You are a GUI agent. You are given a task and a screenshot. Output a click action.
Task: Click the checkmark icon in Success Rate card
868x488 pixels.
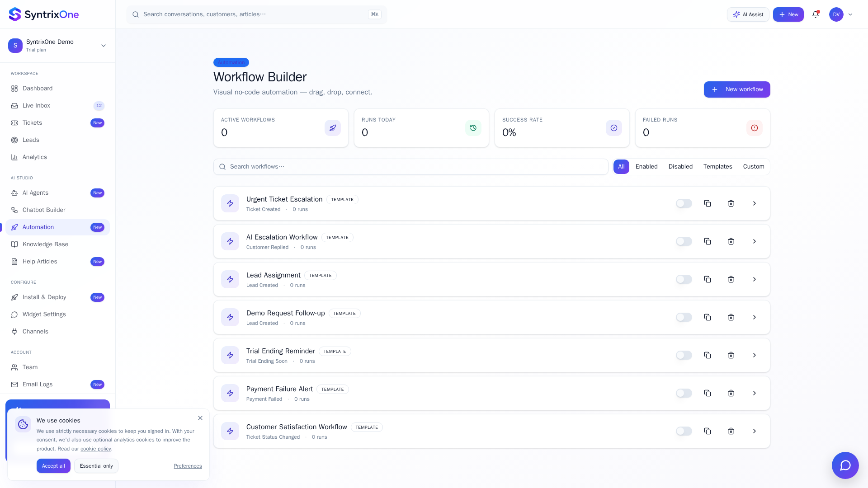pyautogui.click(x=614, y=128)
